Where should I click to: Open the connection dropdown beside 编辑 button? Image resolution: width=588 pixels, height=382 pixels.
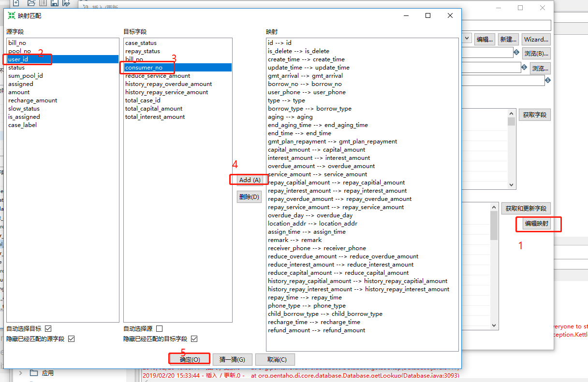(467, 38)
